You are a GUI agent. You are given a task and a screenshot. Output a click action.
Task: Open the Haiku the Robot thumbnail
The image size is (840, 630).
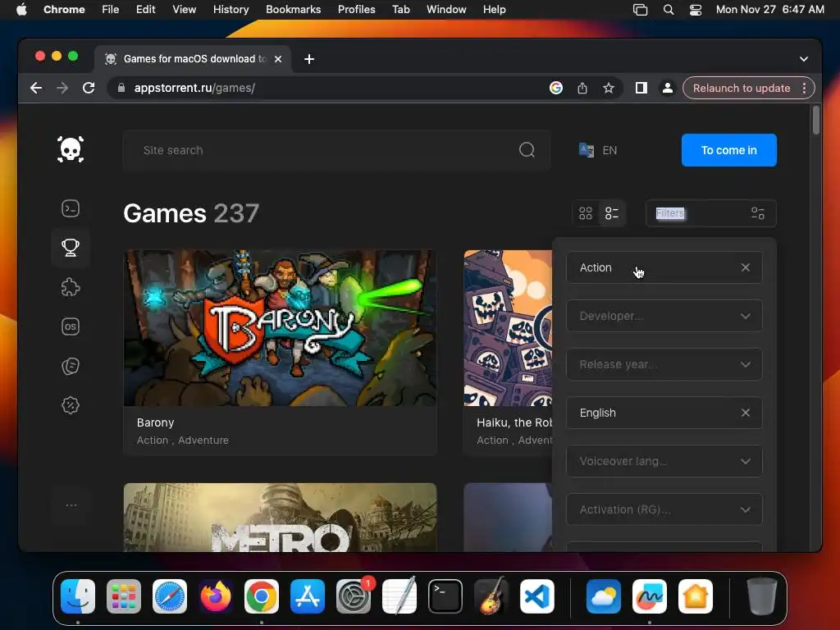click(508, 328)
